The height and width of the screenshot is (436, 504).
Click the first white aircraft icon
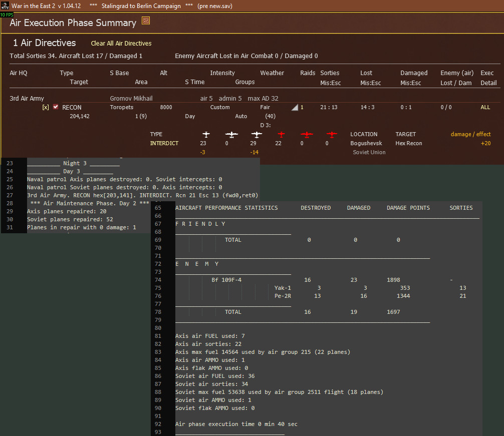tap(206, 134)
